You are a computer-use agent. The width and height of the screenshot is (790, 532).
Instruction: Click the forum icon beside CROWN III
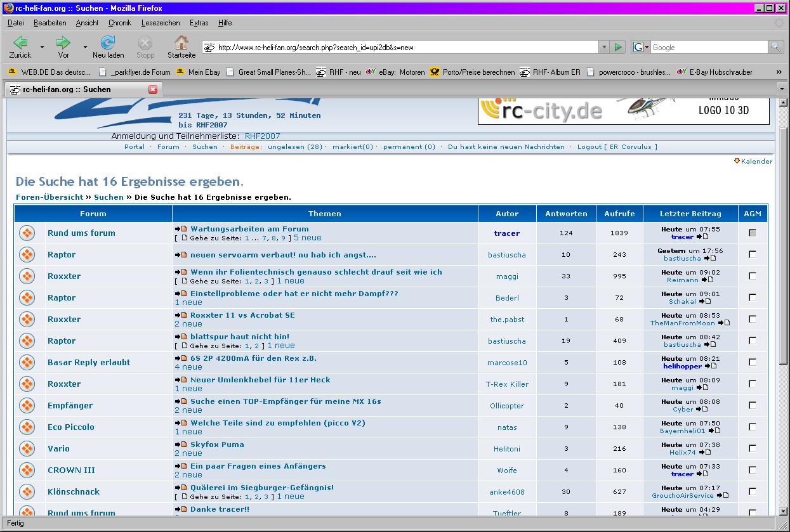coord(27,470)
